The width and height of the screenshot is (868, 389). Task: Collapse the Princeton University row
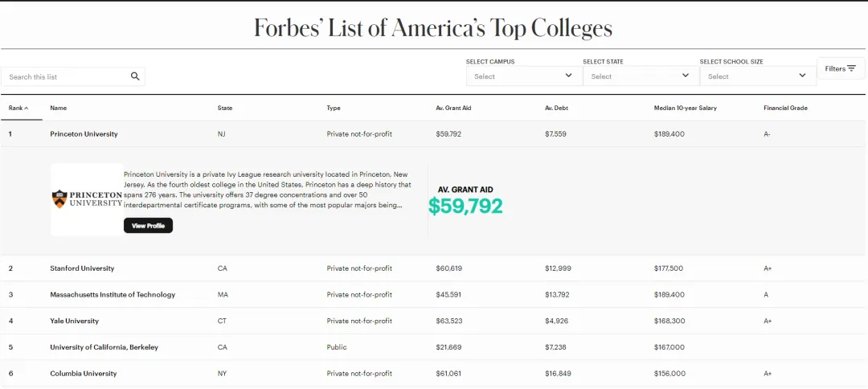click(x=84, y=134)
